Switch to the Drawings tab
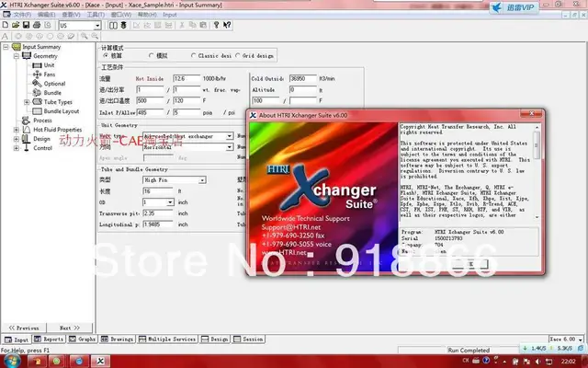This screenshot has width=588, height=368. pyautogui.click(x=118, y=339)
